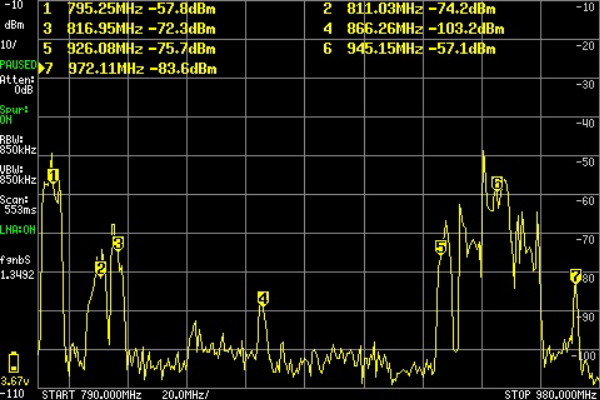
Task: Open the VBW 850kHz setting
Action: 17,174
